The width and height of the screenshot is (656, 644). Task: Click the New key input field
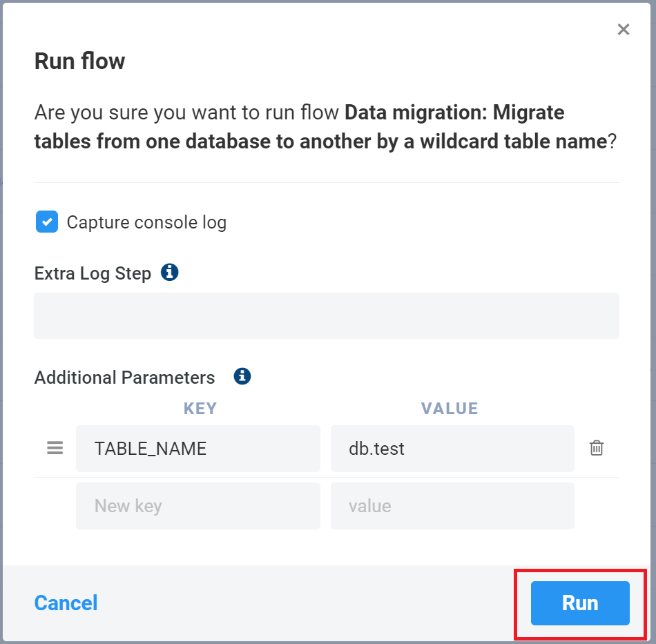coord(198,506)
